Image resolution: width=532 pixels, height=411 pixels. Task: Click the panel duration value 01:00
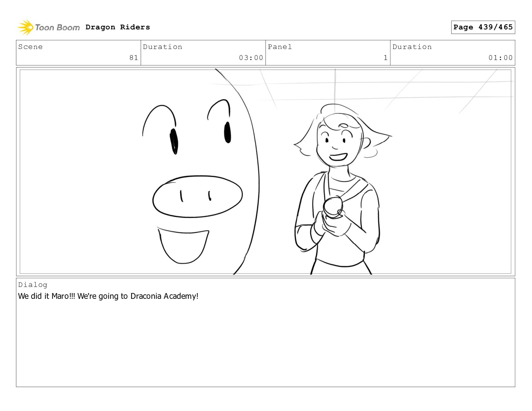[500, 58]
